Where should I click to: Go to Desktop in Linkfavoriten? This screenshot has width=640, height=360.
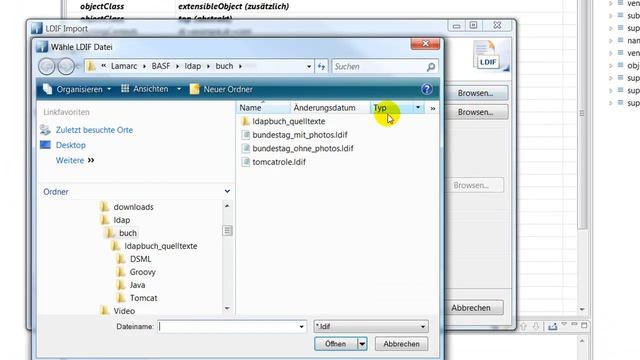(70, 145)
